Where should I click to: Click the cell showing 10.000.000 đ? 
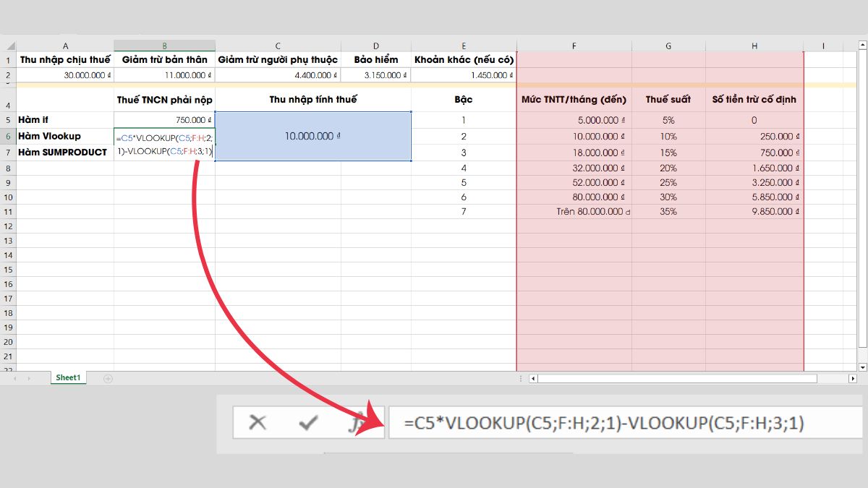point(315,135)
